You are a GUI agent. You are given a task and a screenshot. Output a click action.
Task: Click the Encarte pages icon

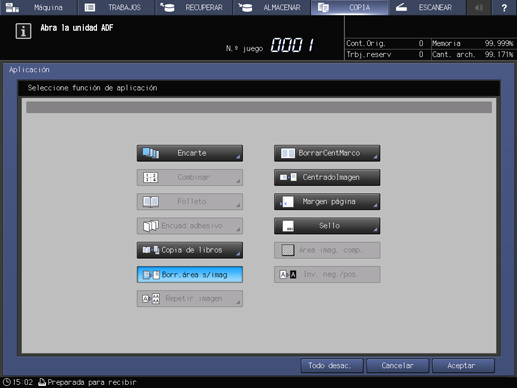tap(151, 153)
